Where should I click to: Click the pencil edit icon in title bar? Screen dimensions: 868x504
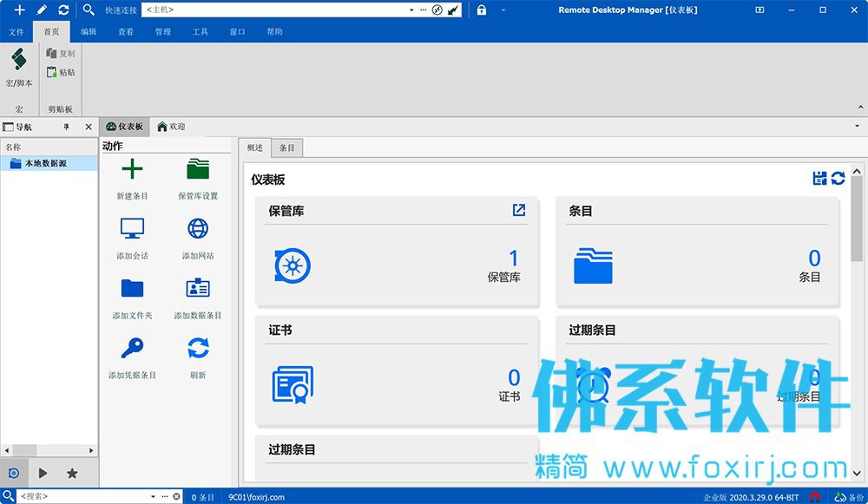click(x=42, y=10)
